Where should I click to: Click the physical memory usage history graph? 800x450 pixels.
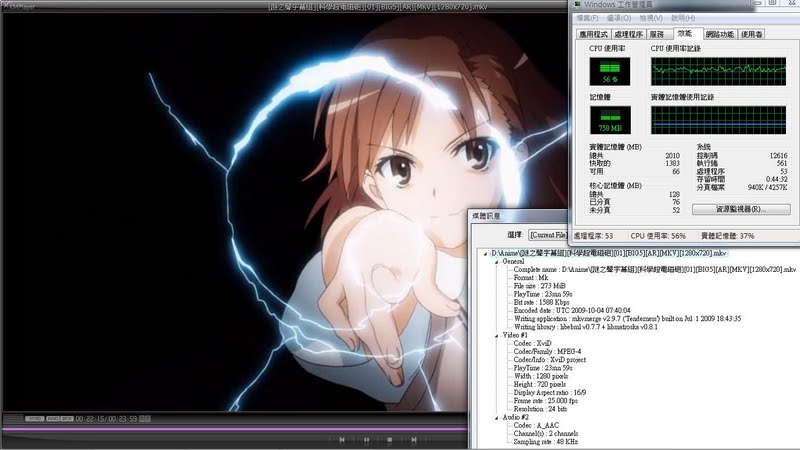[x=718, y=120]
